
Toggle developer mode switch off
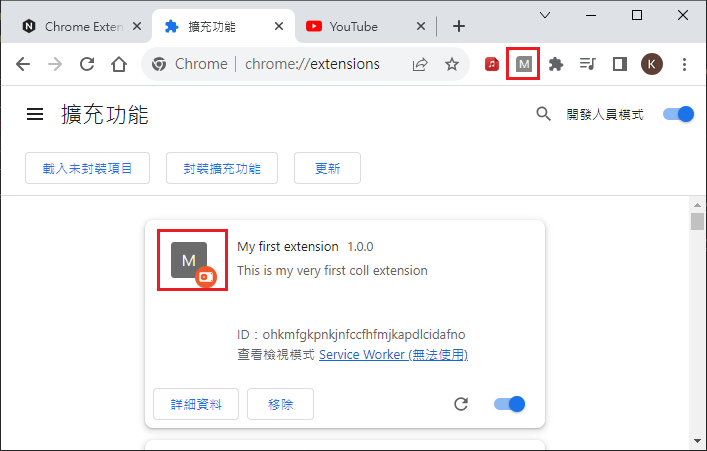(678, 114)
